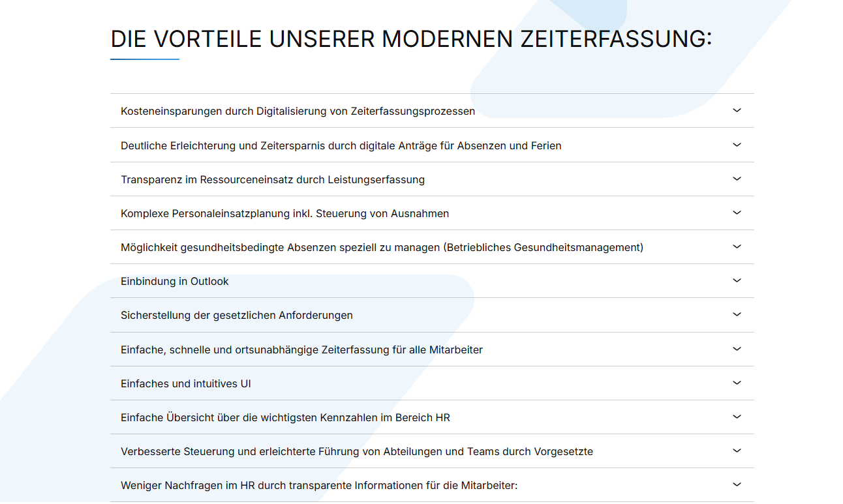Click the chevron beside Sicherstellung der gesetzlichen Anforderungen

pyautogui.click(x=737, y=315)
